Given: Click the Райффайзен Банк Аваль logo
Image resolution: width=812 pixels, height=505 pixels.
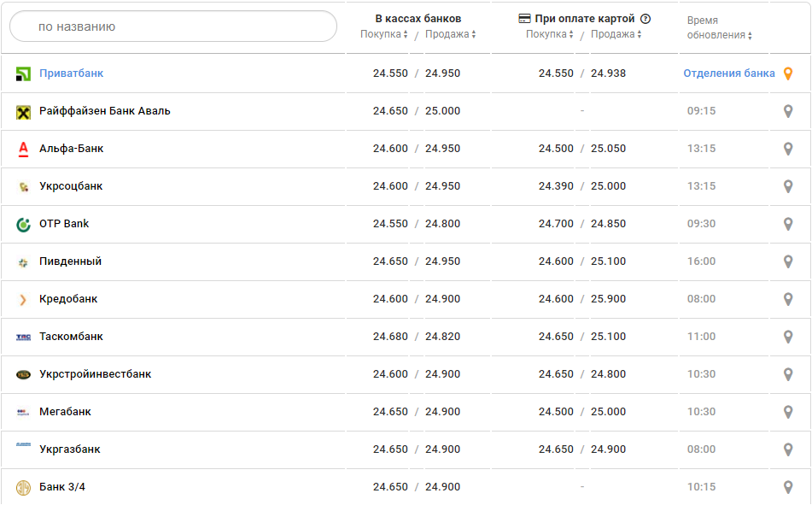Looking at the screenshot, I should coord(23,112).
